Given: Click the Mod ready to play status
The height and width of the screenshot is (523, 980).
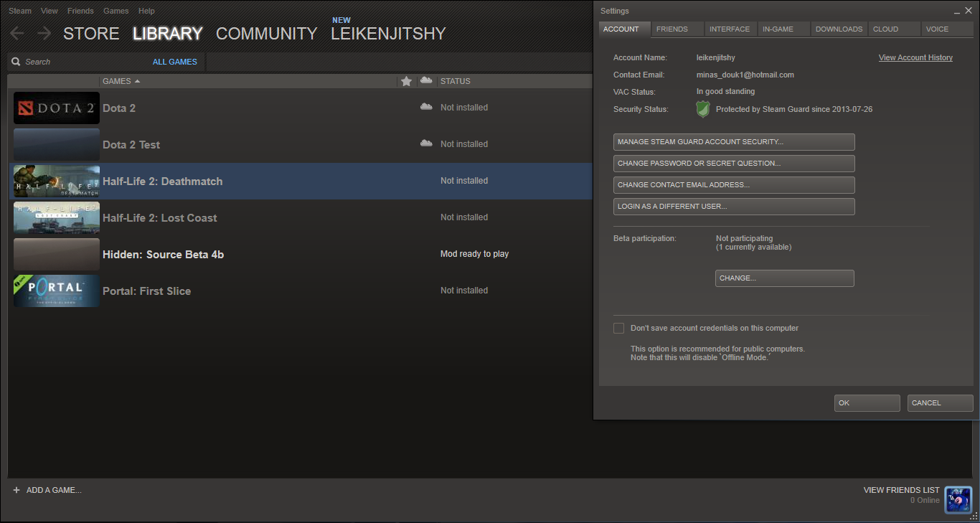Looking at the screenshot, I should (x=475, y=254).
